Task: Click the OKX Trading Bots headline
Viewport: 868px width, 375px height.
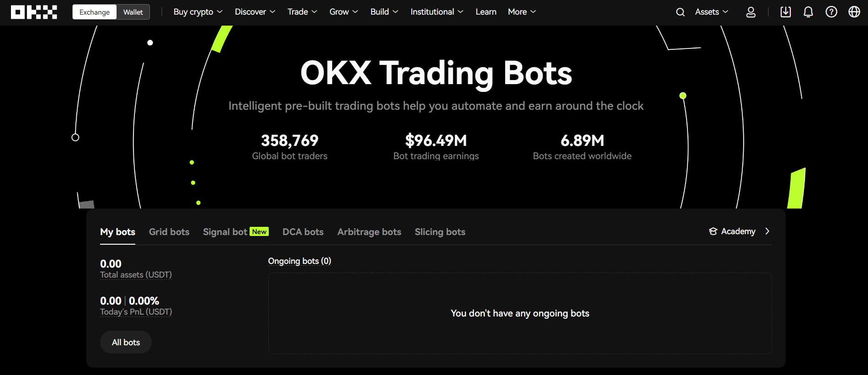Action: pyautogui.click(x=436, y=73)
